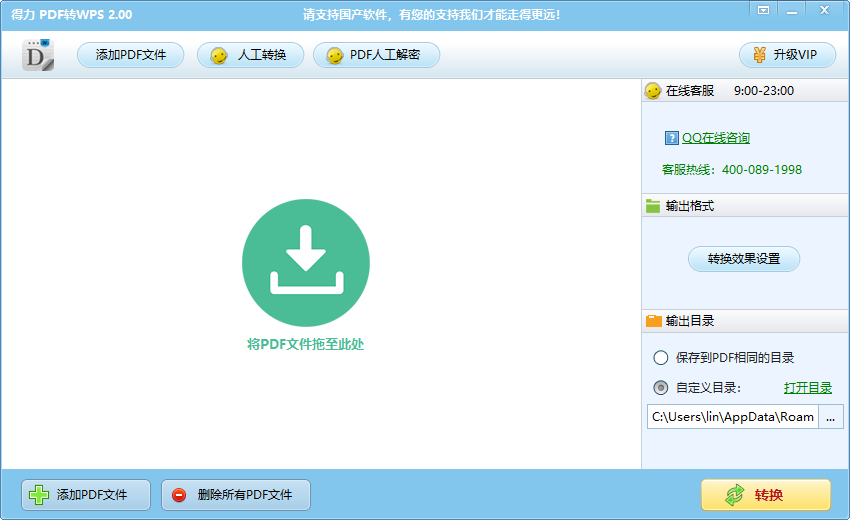Click the 打开目录 link
The height and width of the screenshot is (520, 850).
point(808,388)
